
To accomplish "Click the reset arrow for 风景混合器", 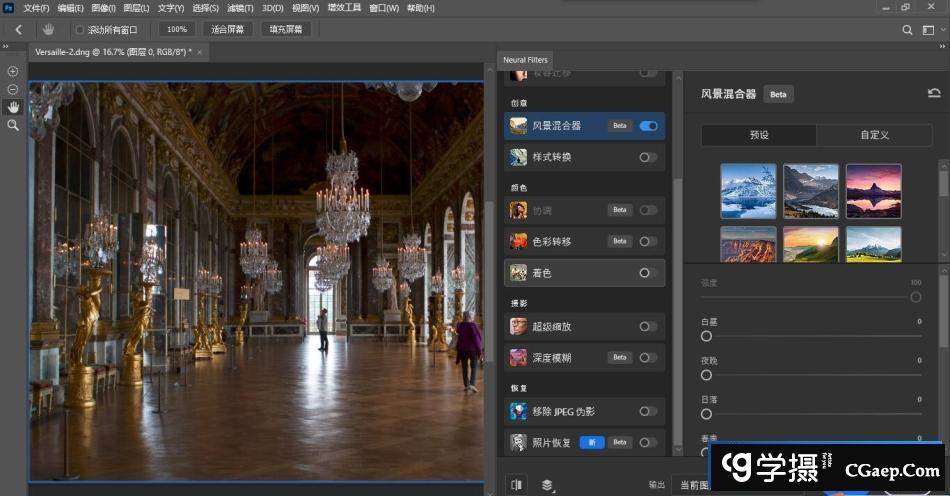I will (x=933, y=94).
